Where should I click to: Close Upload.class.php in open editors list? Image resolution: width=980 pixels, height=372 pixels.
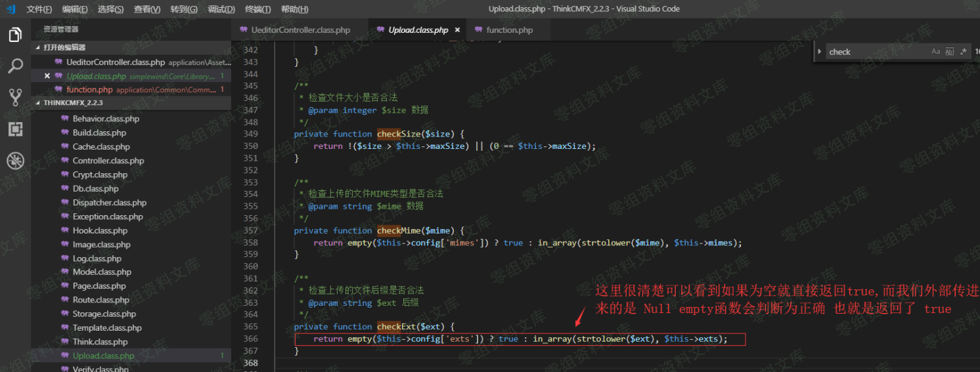[47, 76]
